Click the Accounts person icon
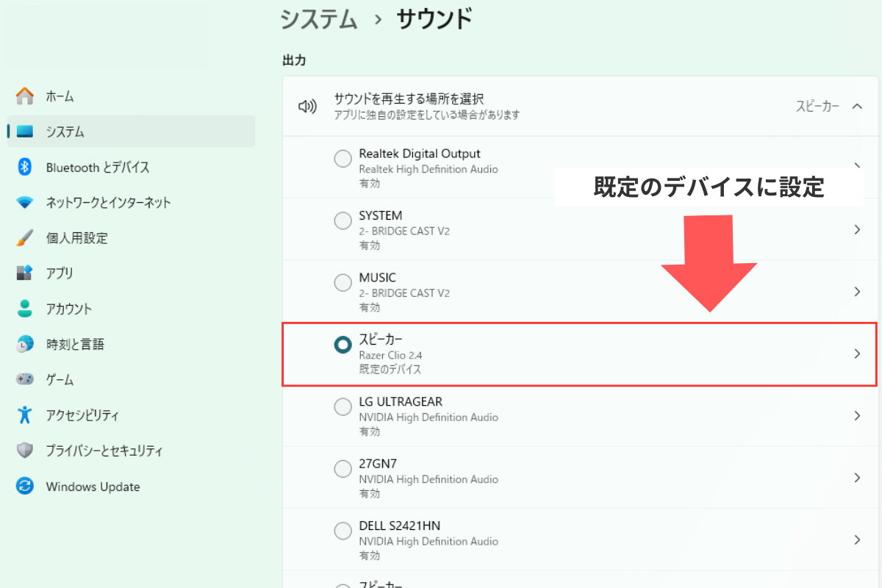 point(25,309)
